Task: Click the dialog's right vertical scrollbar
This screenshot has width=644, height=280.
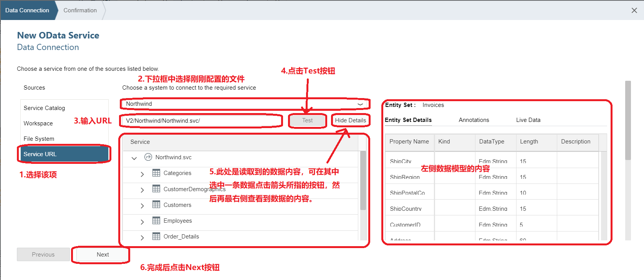Action: click(628, 120)
